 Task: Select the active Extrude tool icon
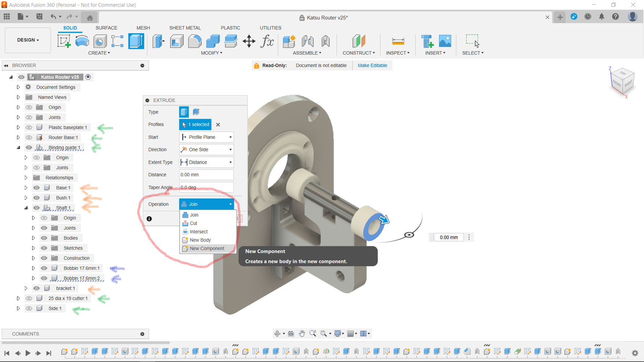tap(136, 41)
